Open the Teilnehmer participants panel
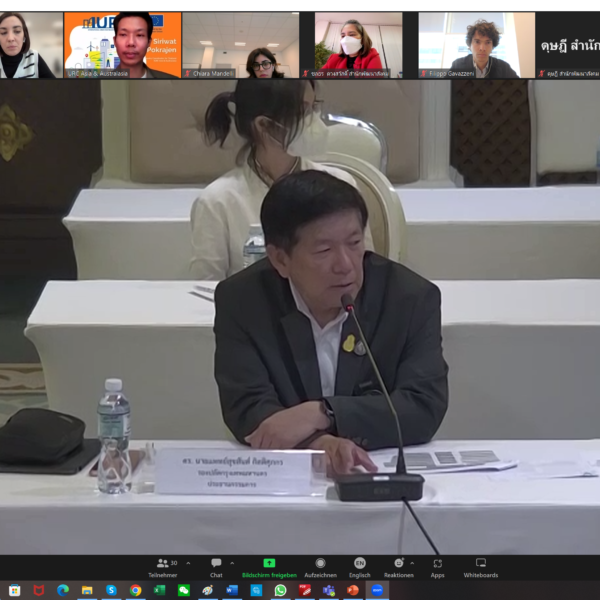This screenshot has width=600, height=600. pyautogui.click(x=163, y=568)
